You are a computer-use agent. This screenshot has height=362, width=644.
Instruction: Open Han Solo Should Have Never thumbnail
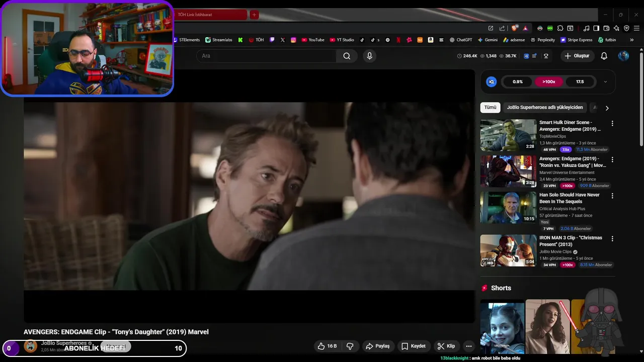508,207
